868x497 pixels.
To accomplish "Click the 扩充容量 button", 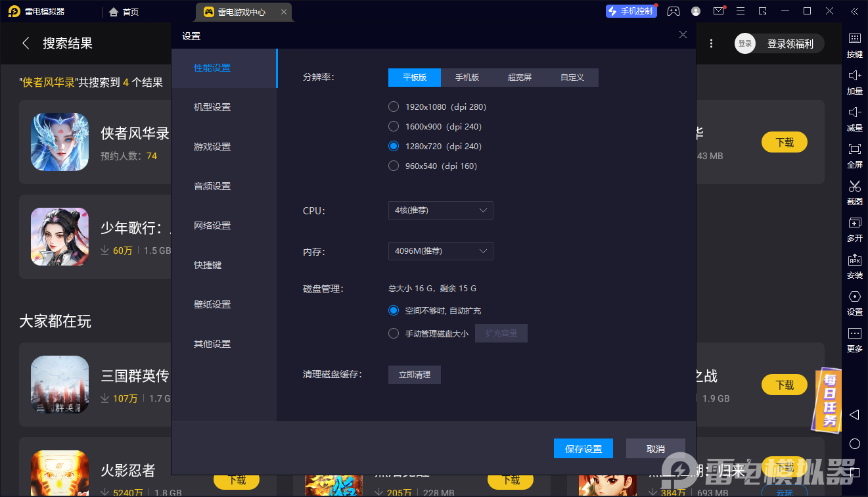I will coord(501,333).
